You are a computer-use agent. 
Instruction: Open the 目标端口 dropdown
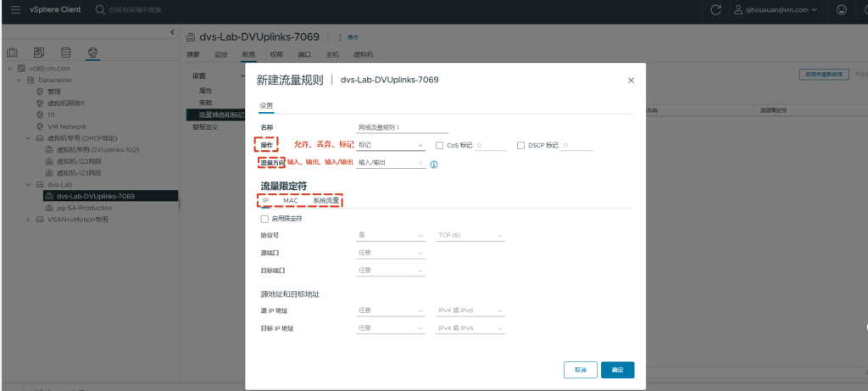coord(391,271)
